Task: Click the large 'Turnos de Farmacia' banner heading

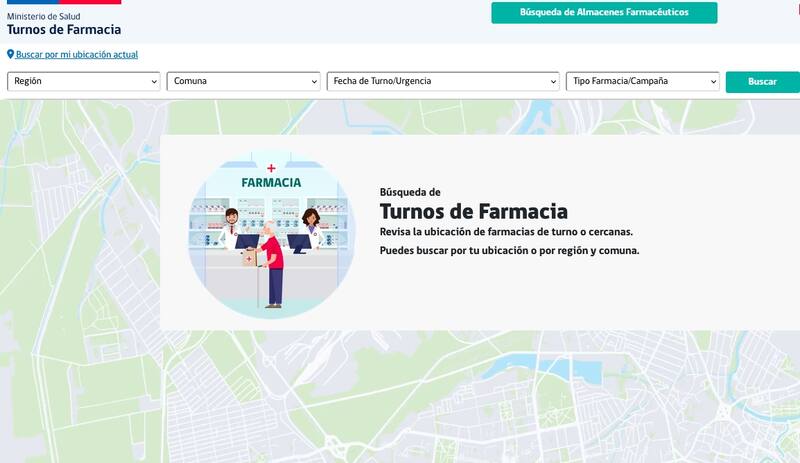Action: (x=473, y=211)
